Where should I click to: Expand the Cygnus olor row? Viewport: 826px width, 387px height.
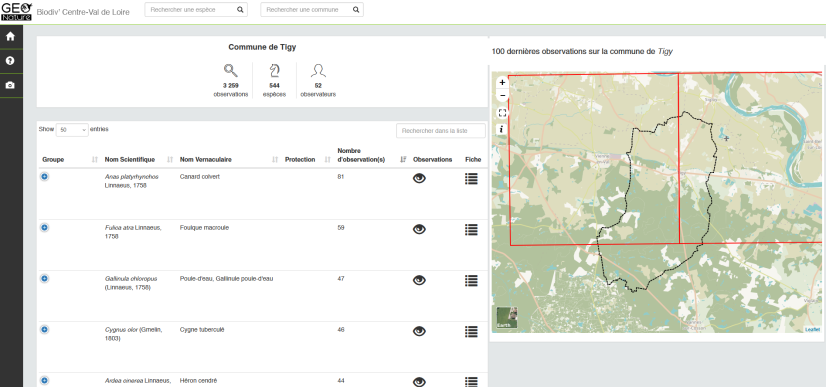click(x=45, y=330)
